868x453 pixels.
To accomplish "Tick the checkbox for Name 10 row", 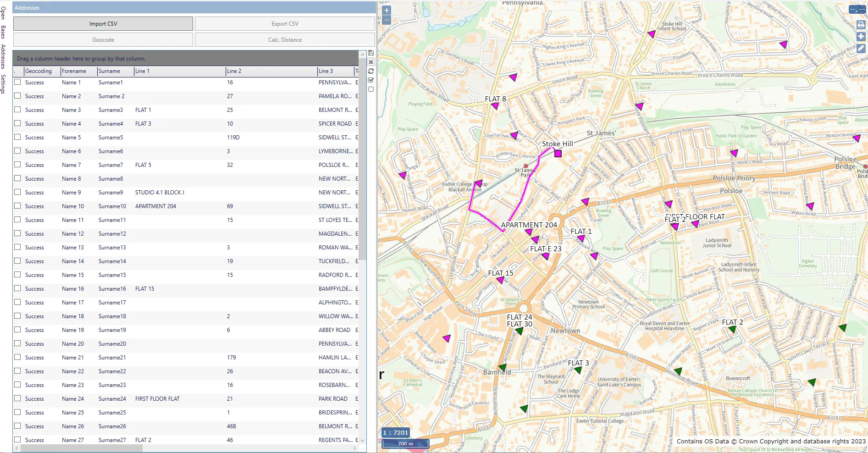I will [x=17, y=206].
